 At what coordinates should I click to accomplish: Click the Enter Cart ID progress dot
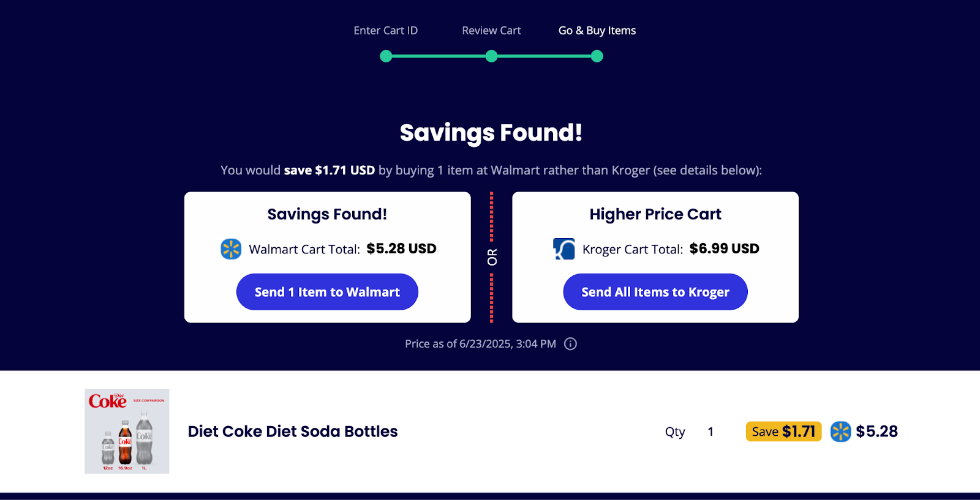point(385,56)
